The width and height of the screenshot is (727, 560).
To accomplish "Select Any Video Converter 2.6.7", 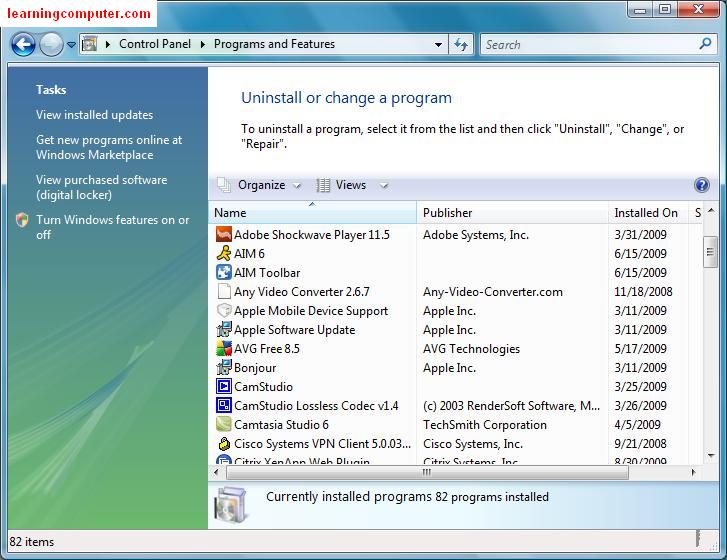I will tap(302, 292).
